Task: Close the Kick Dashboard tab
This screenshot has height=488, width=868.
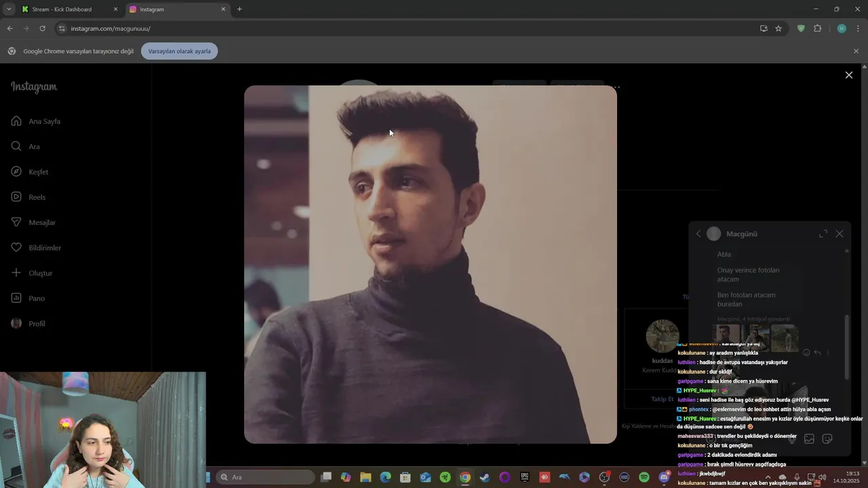Action: (x=115, y=9)
